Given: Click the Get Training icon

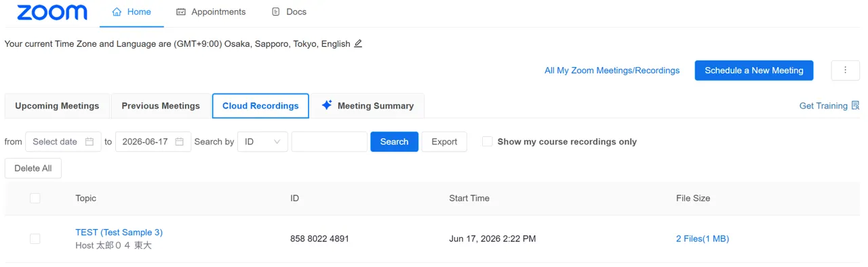Looking at the screenshot, I should tap(855, 106).
